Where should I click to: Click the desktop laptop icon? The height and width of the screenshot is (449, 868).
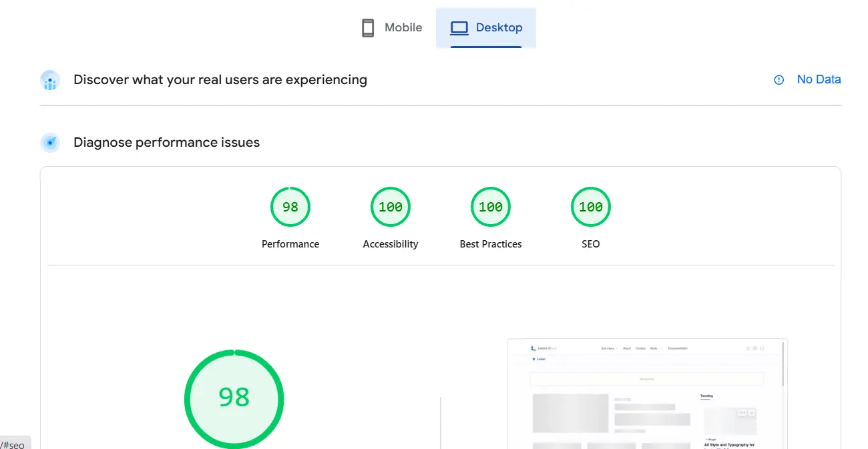click(459, 28)
